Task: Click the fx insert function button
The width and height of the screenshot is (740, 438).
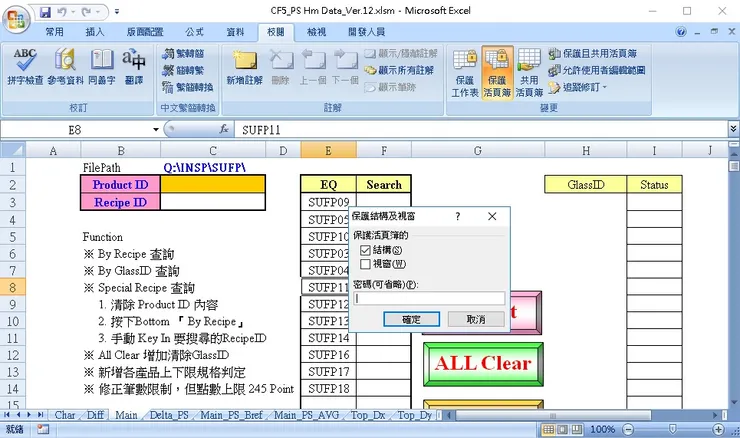Action: pos(224,129)
